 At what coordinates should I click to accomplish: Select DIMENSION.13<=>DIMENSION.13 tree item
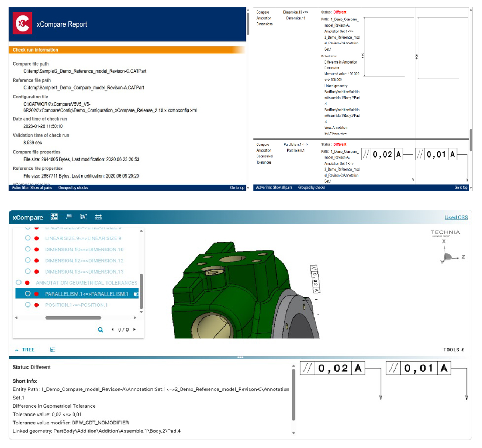point(84,271)
